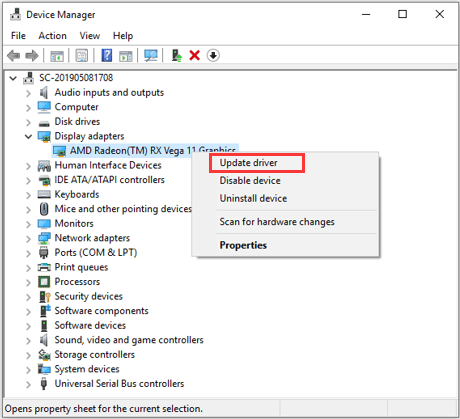The width and height of the screenshot is (460, 419).
Task: Click the Scan for hardware changes monitor icon
Action: [151, 55]
